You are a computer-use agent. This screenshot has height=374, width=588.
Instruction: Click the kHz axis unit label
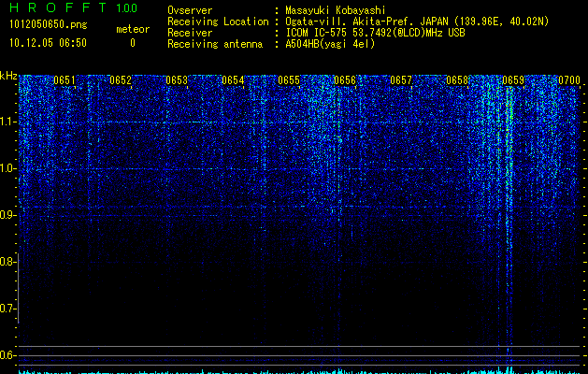point(8,76)
